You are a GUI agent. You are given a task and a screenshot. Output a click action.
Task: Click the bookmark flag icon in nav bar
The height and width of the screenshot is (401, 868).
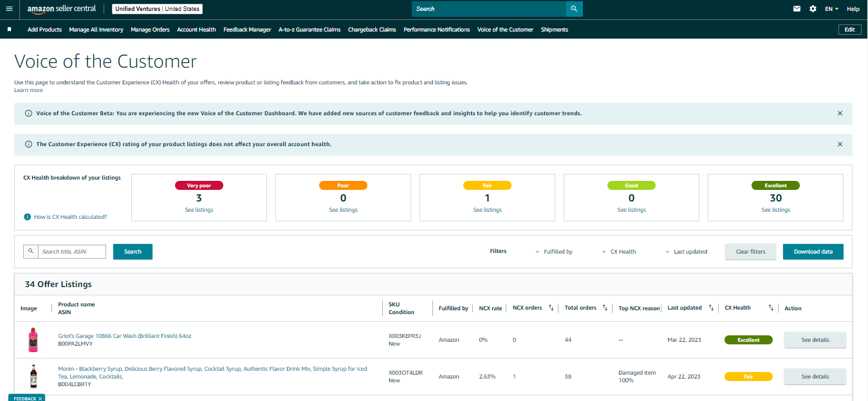9,30
